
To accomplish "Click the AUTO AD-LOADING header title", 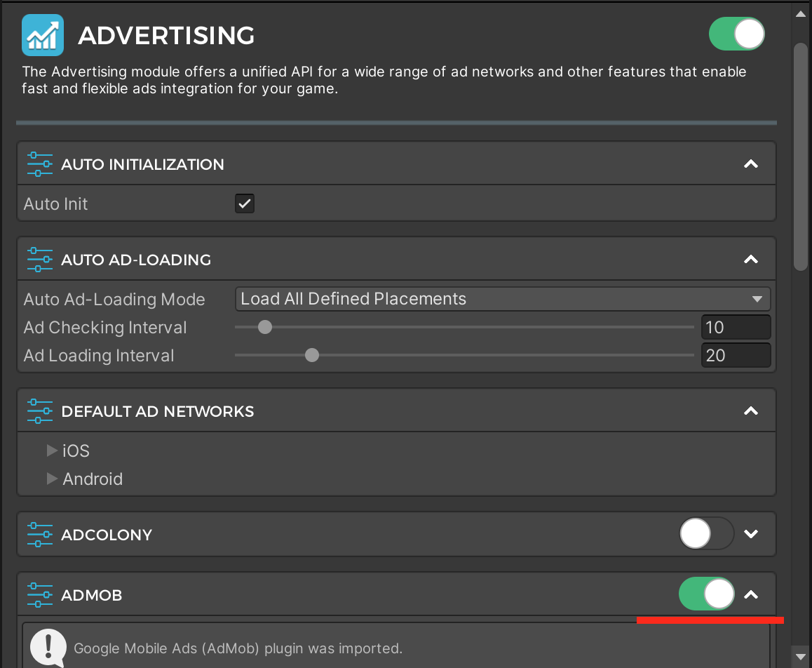I will [136, 260].
